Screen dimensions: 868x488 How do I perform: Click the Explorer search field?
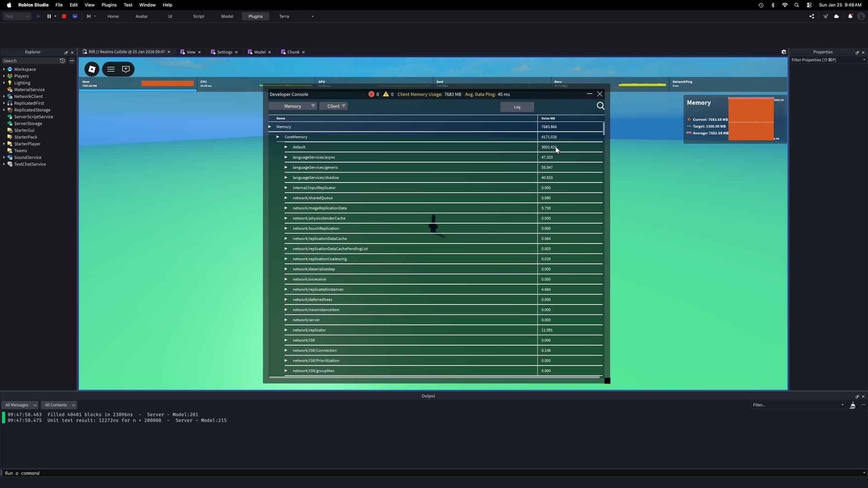29,61
